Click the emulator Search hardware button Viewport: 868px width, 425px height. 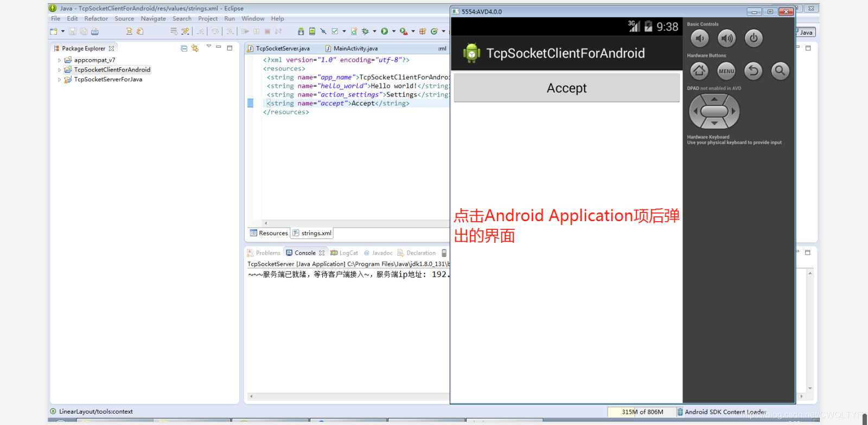780,70
